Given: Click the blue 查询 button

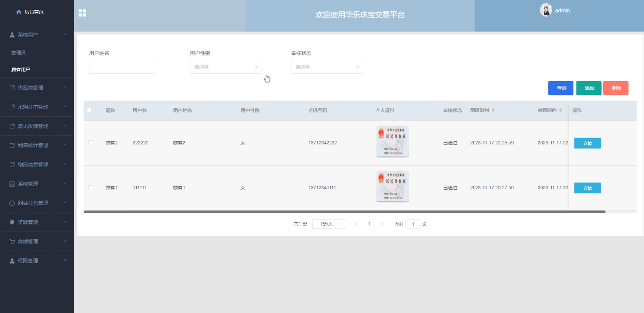Looking at the screenshot, I should 560,88.
